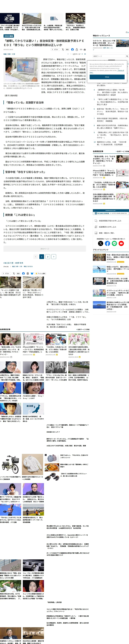Open 紙面購読のお申し込み link
This screenshot has width=129, height=644.
click(111, 227)
